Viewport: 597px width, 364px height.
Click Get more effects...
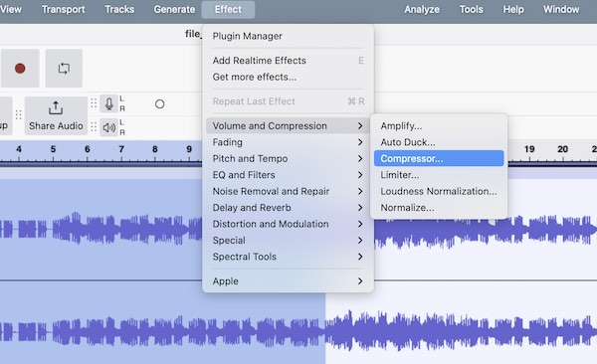tap(288, 77)
